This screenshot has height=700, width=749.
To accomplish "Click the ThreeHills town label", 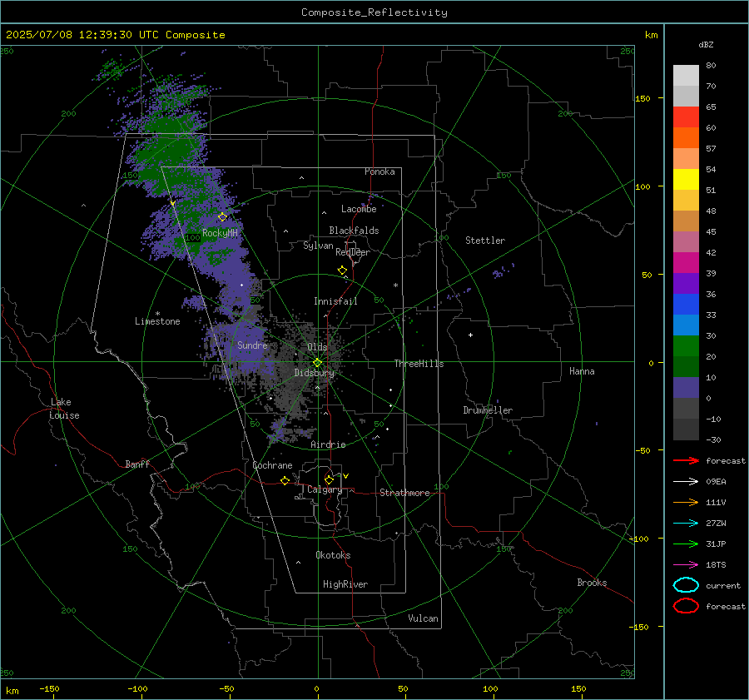I will (419, 364).
